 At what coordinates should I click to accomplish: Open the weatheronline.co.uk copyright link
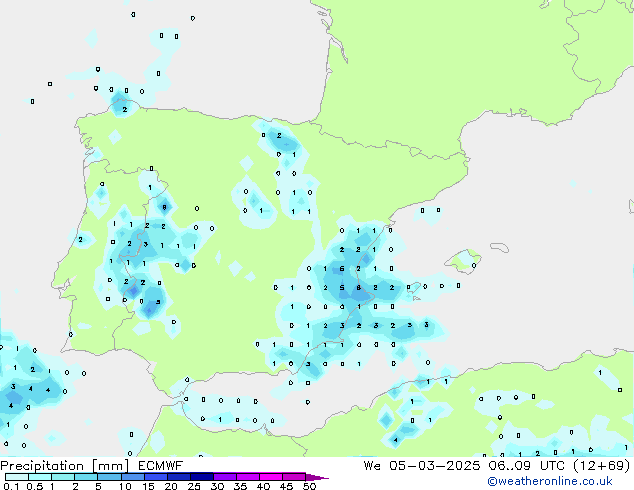[x=549, y=481]
